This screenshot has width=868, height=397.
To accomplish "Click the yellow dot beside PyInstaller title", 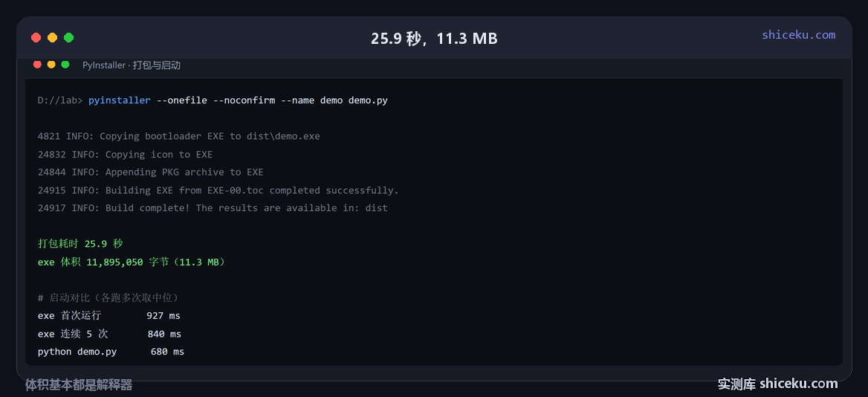I will click(51, 64).
